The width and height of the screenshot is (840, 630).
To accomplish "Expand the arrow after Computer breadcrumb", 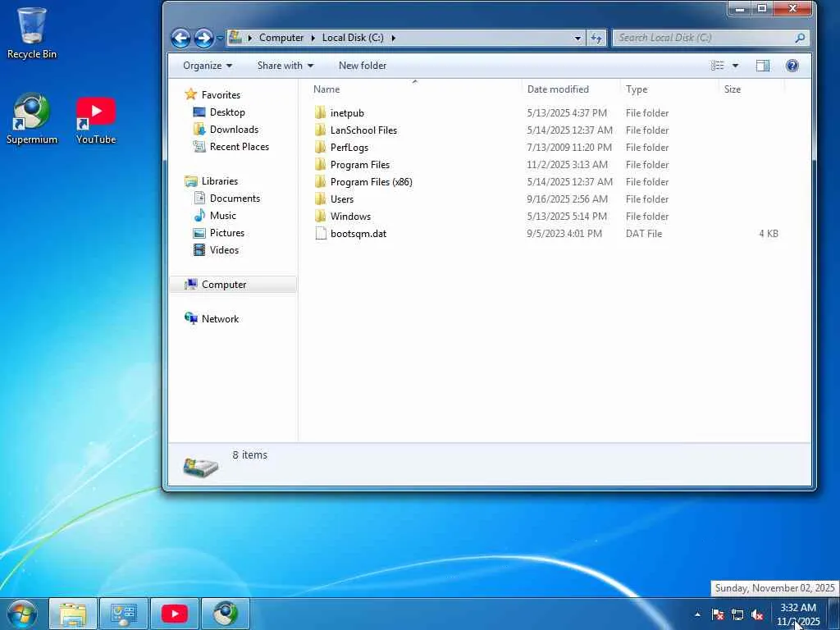I will coord(313,38).
